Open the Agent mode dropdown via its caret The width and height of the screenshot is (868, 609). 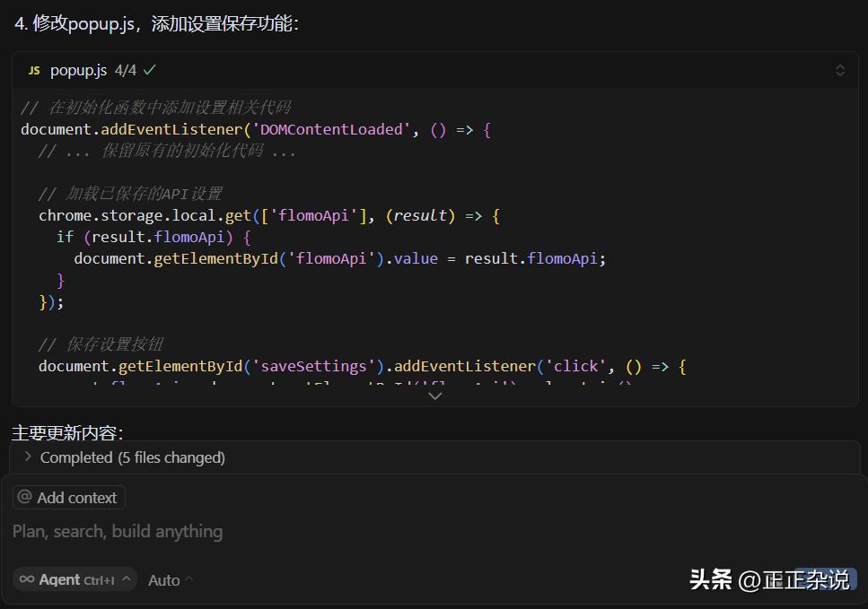tap(127, 579)
